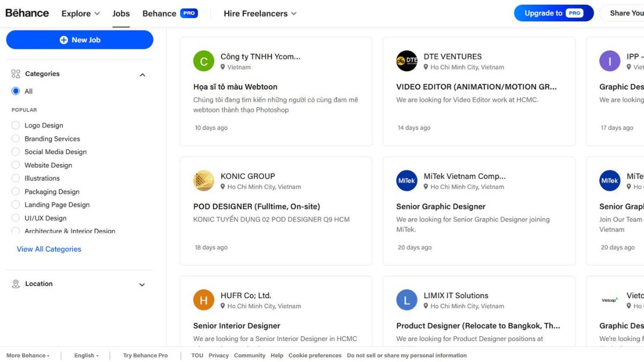The image size is (644, 362).
Task: Click location pin under DTE VENTURES
Action: [426, 67]
